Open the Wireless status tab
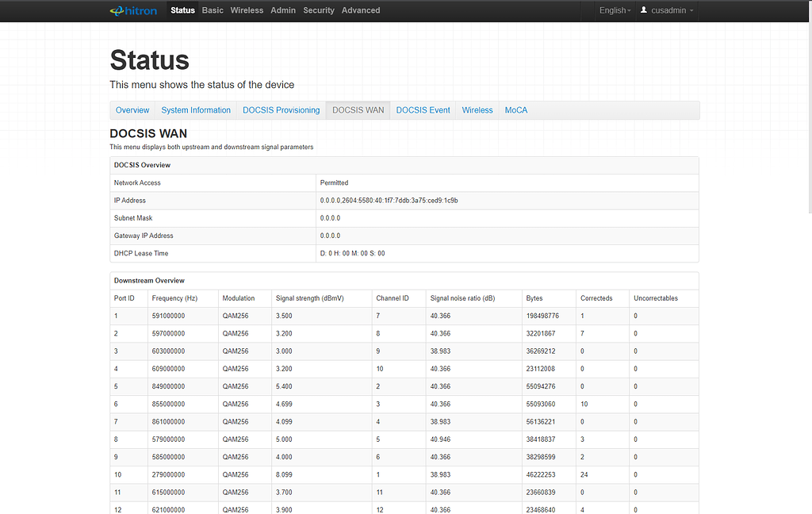This screenshot has width=812, height=514. pyautogui.click(x=477, y=110)
